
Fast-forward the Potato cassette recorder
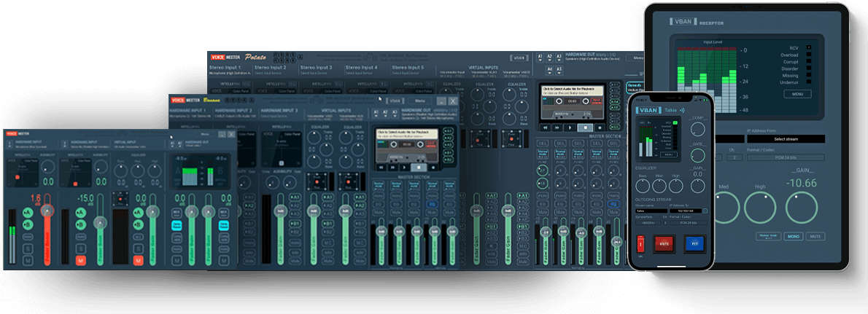(557, 127)
